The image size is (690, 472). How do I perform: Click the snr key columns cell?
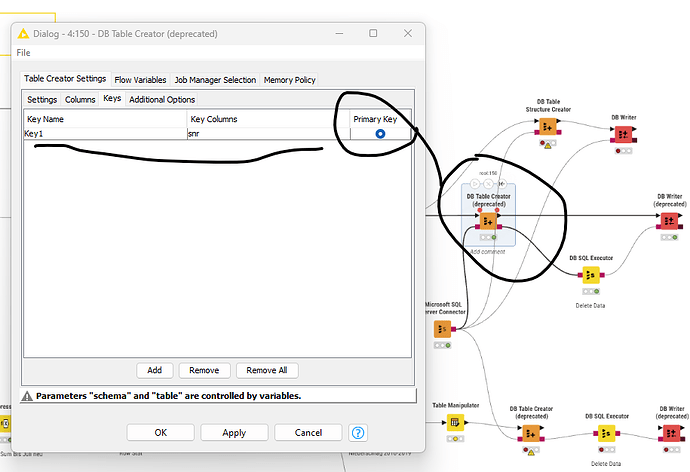point(266,133)
